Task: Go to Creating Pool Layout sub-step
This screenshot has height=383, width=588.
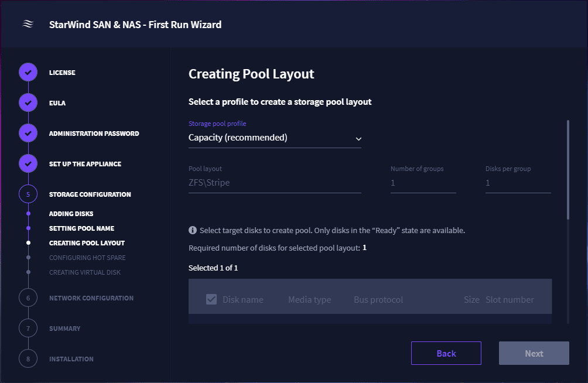Action: point(87,243)
